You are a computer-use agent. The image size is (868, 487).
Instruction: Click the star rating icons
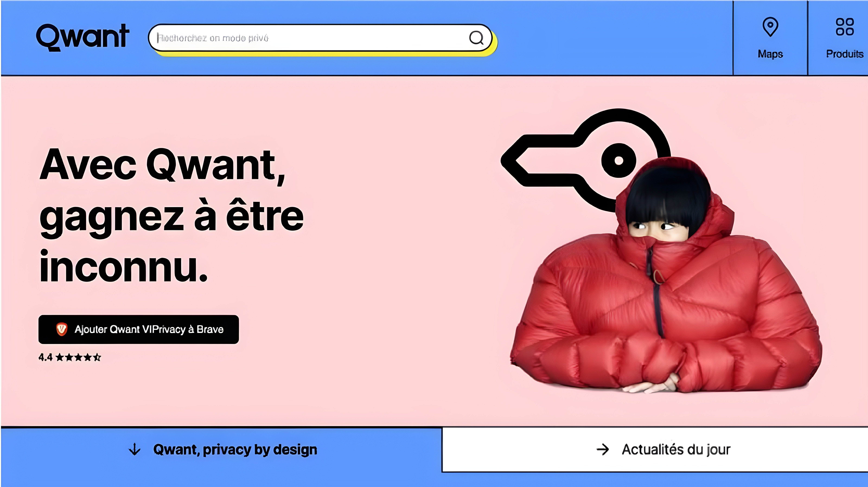pos(78,357)
